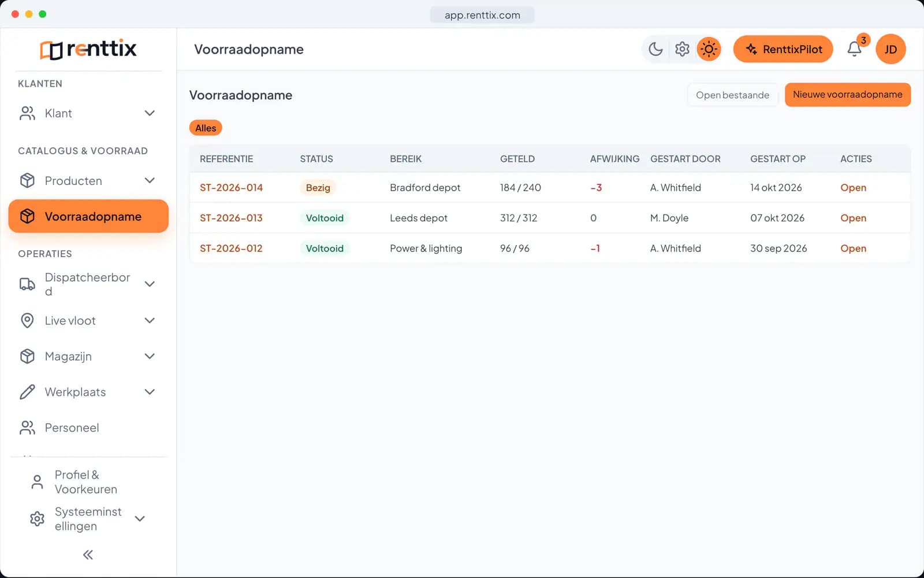Click the GESTART OP column header
Screen dimensions: 924x578
coord(777,159)
